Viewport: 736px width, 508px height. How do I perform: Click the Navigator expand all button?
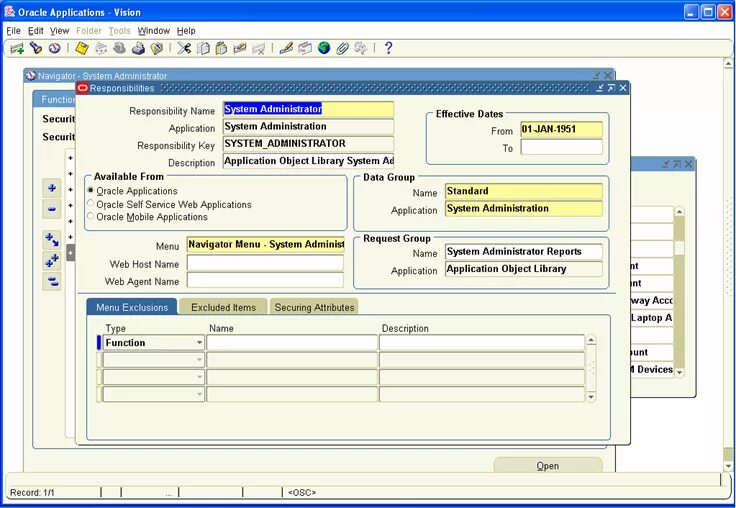pos(52,261)
